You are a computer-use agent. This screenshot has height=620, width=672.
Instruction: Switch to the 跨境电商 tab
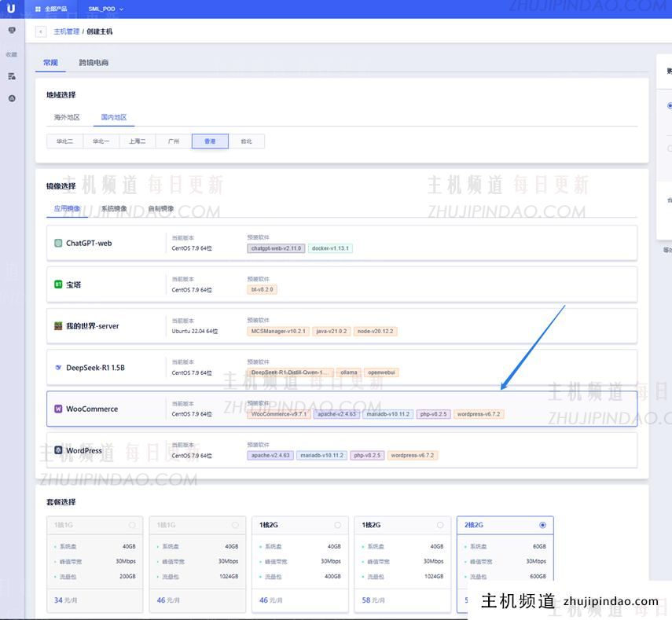coord(94,63)
